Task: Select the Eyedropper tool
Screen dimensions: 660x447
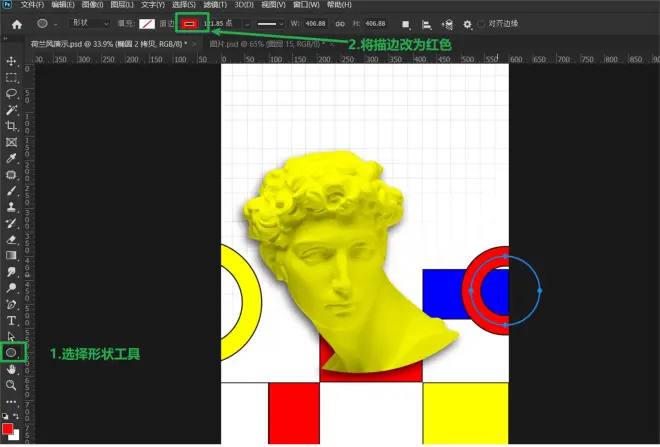Action: pos(11,158)
